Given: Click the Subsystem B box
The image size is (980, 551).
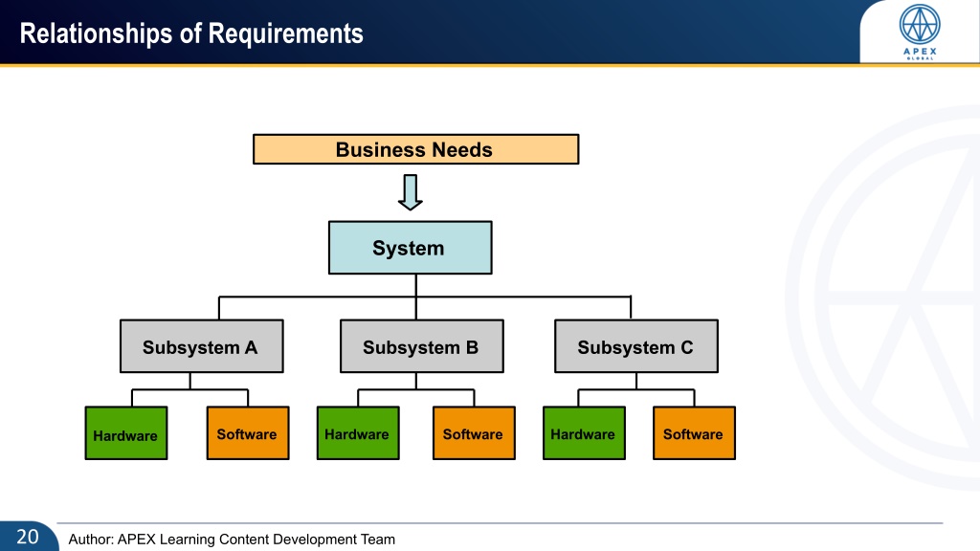Looking at the screenshot, I should pyautogui.click(x=421, y=346).
